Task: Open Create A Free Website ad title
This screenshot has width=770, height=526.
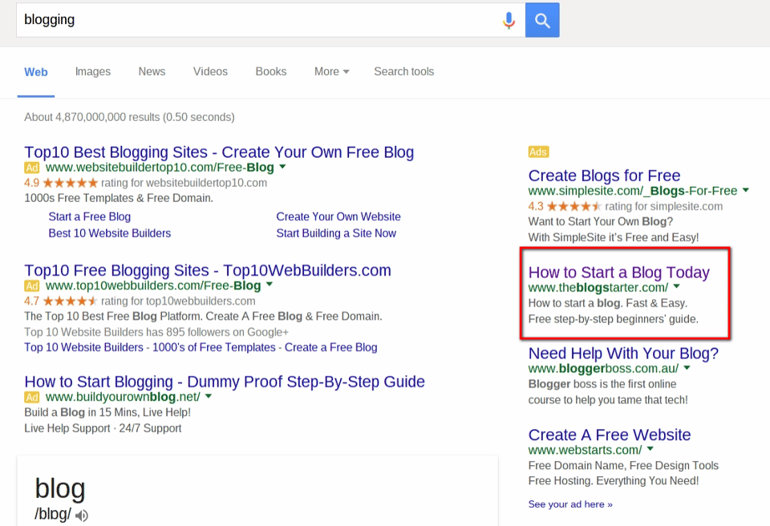Action: click(x=609, y=435)
